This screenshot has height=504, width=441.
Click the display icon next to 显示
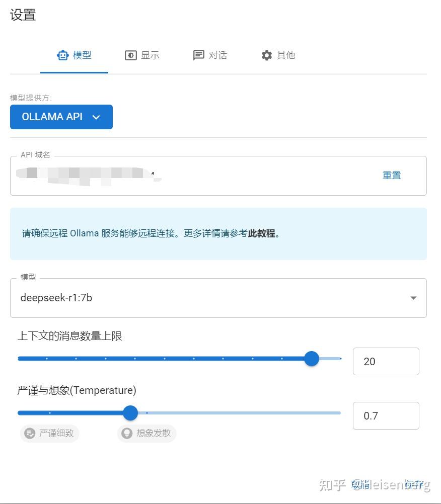(130, 55)
